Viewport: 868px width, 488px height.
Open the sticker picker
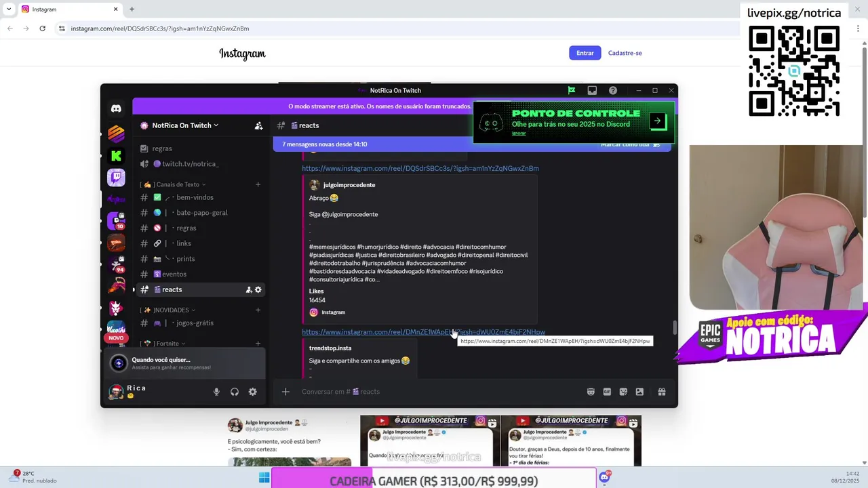[623, 392]
